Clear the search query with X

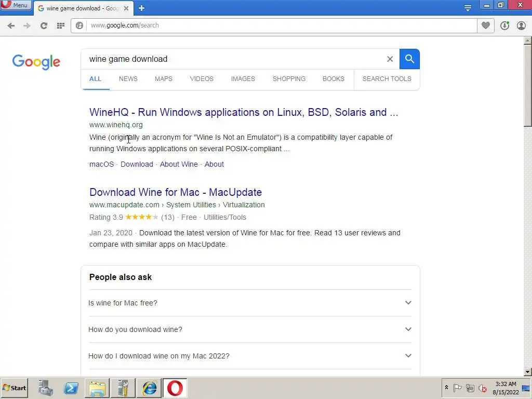click(390, 59)
